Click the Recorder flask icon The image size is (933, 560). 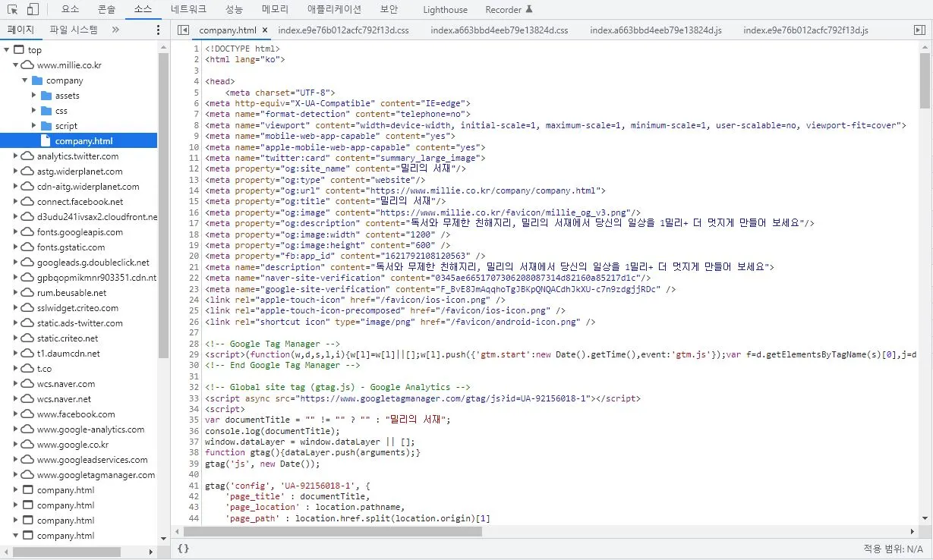coord(529,9)
